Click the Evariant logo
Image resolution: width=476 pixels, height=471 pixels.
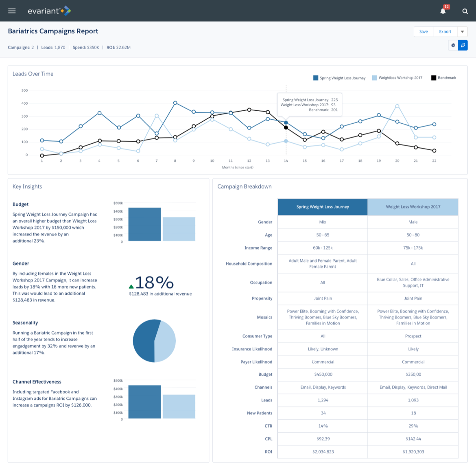49,11
